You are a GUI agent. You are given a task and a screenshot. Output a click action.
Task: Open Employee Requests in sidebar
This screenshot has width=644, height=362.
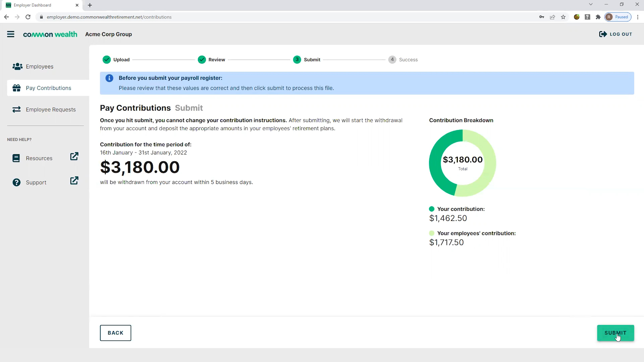pyautogui.click(x=51, y=110)
